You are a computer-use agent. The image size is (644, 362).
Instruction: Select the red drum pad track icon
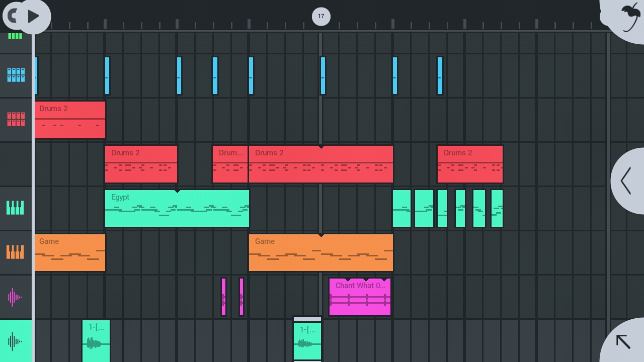coord(16,119)
